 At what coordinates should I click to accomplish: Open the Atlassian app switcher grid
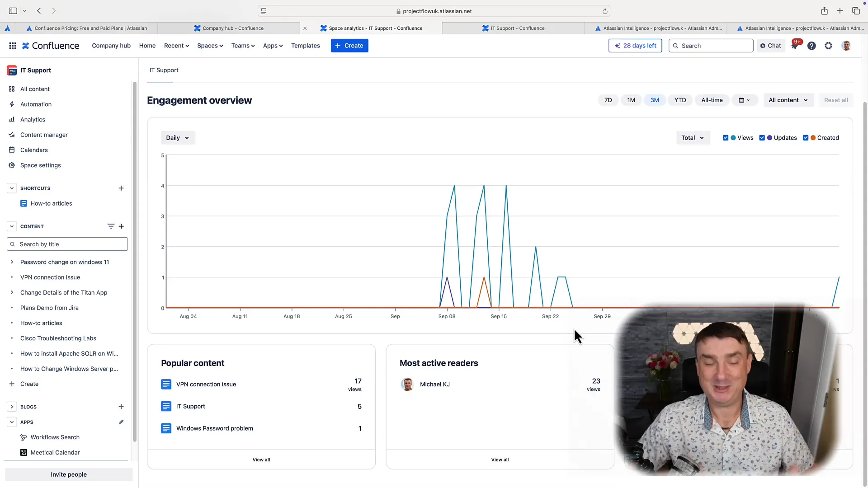pos(13,46)
